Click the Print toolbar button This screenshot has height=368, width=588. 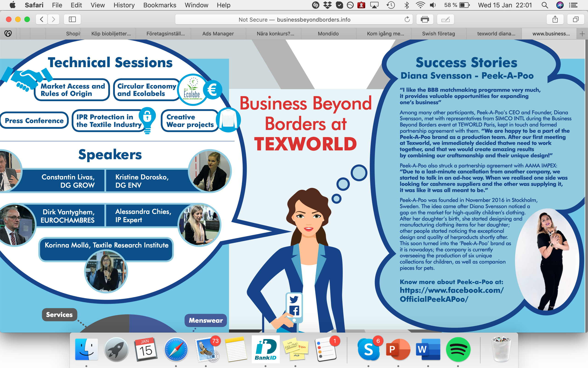[425, 20]
